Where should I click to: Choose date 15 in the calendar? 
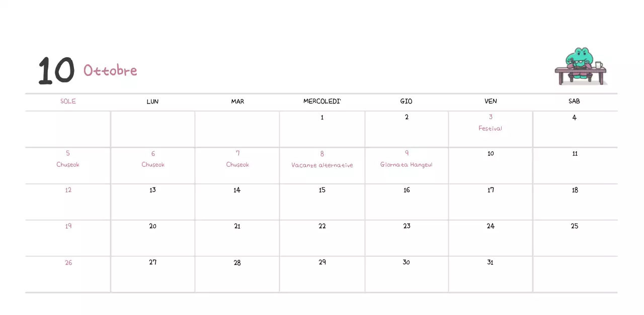coord(322,190)
